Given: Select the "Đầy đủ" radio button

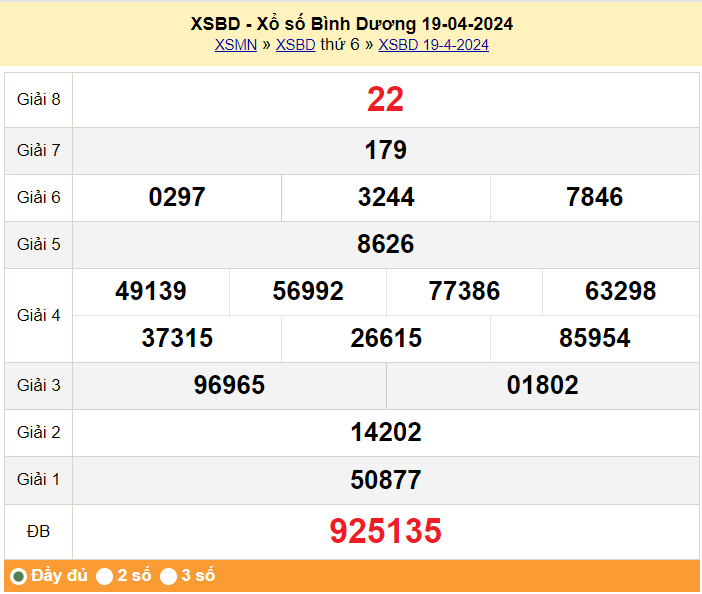Looking at the screenshot, I should point(19,576).
